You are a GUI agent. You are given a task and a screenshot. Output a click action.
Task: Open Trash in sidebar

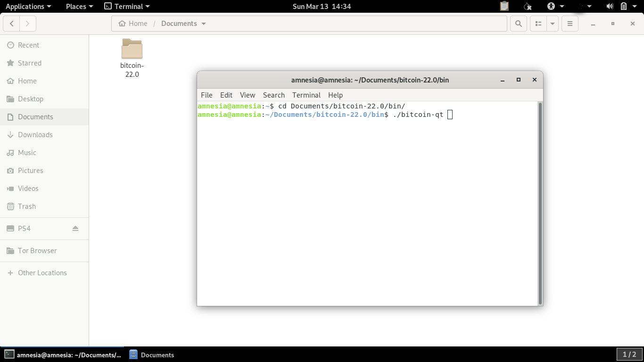[x=44, y=206]
